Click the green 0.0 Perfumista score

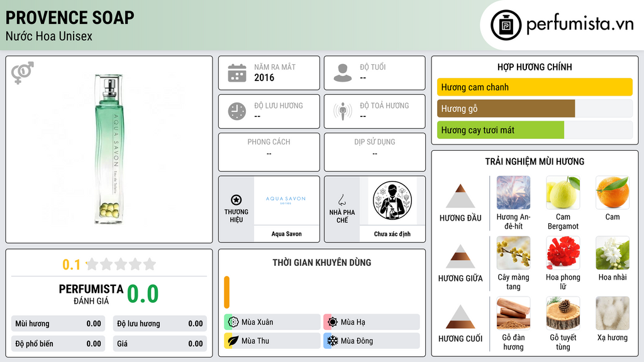143,293
